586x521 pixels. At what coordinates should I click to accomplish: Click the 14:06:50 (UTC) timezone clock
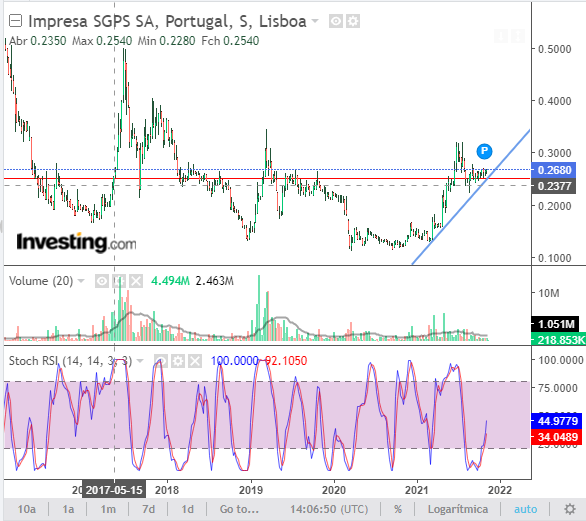tap(329, 509)
